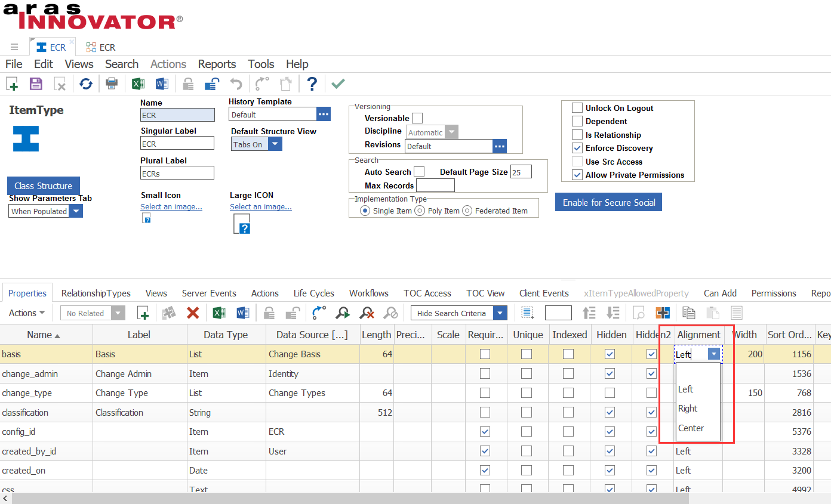Click the green checkmark toolbar icon
Screen dimensions: 831x504
point(338,84)
